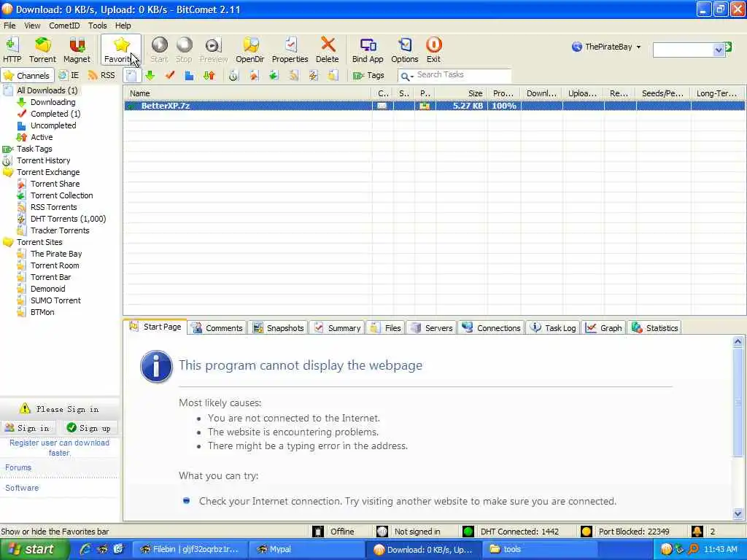The width and height of the screenshot is (747, 560).
Task: Click tracker torrents small toolbar icon
Action: (333, 75)
